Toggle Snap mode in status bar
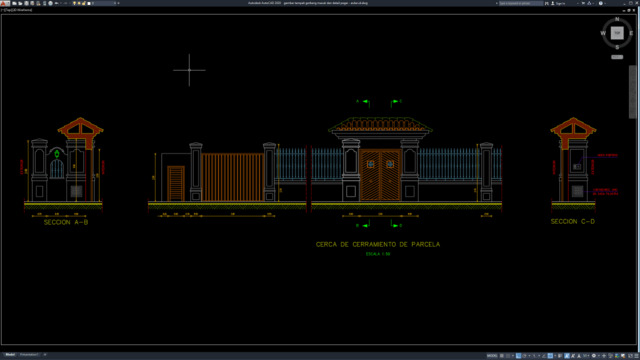Screen dimensions: 640x360 pyautogui.click(x=508, y=356)
